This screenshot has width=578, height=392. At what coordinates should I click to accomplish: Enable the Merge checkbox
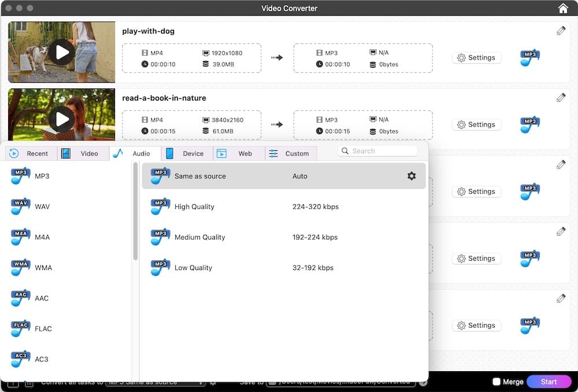[x=496, y=382]
